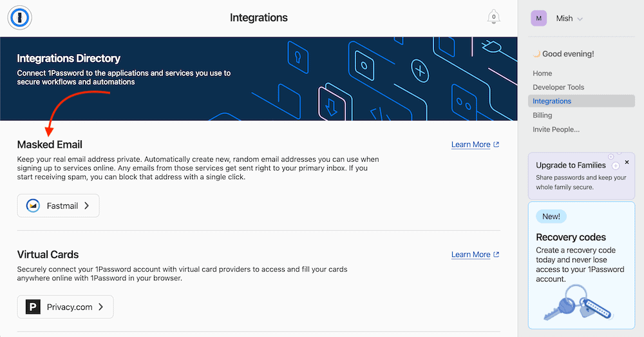Click the 1Password logo icon
Image resolution: width=644 pixels, height=337 pixels.
click(20, 17)
